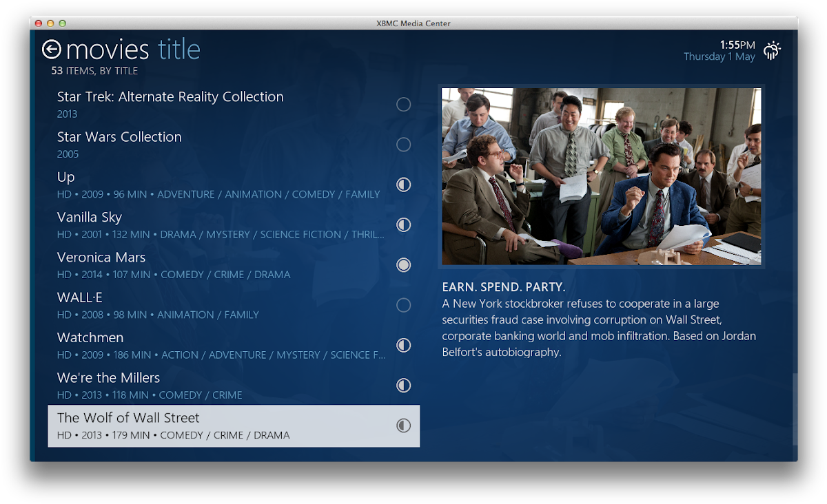Toggle The Wolf of Wall Street status circle
This screenshot has width=827, height=504.
click(x=404, y=426)
